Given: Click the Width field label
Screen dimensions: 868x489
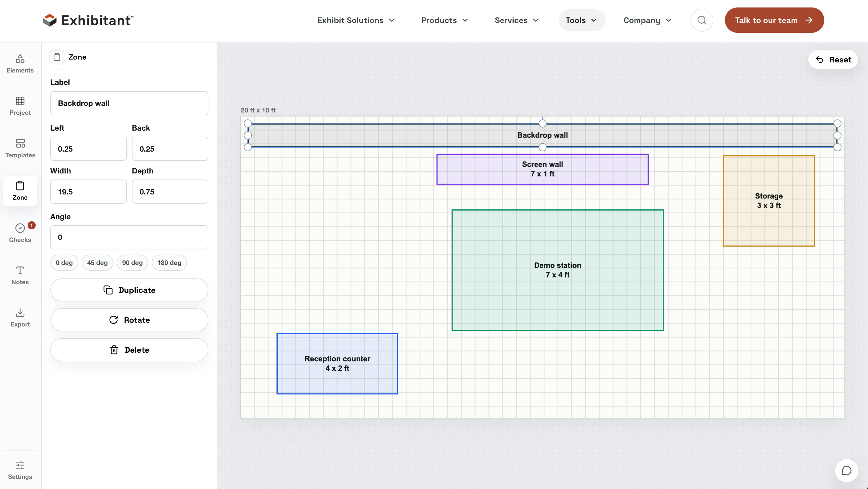Looking at the screenshot, I should (60, 171).
